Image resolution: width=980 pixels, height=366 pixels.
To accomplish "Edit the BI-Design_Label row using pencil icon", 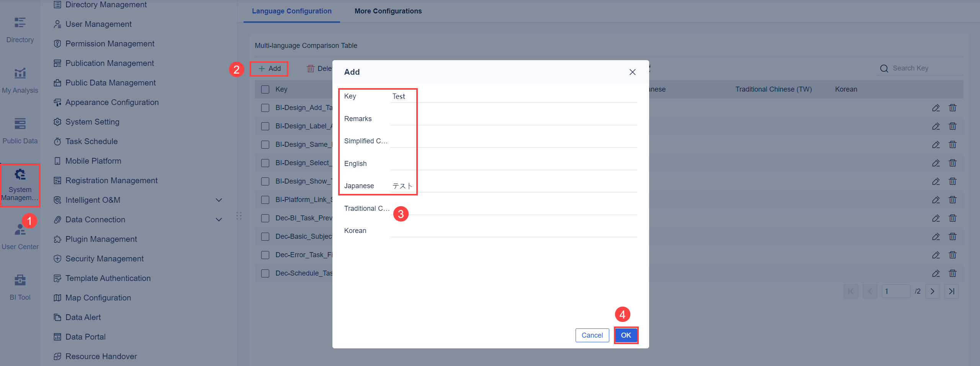I will (936, 126).
